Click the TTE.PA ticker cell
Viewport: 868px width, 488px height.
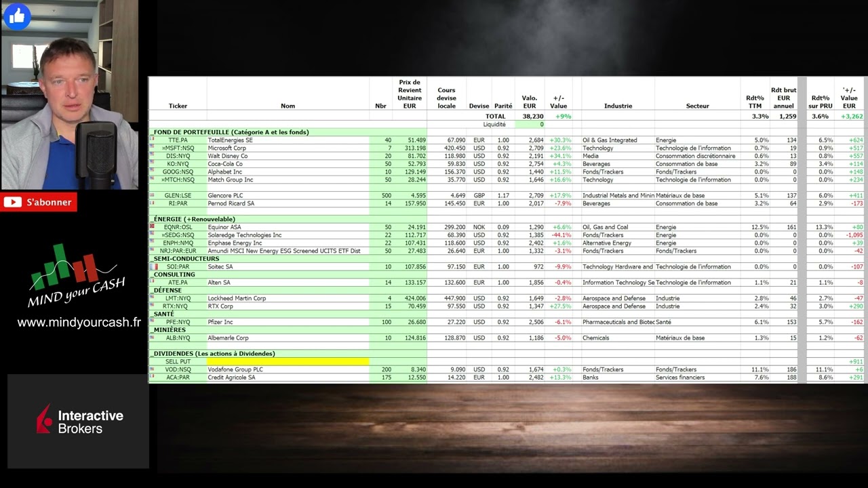coord(178,140)
